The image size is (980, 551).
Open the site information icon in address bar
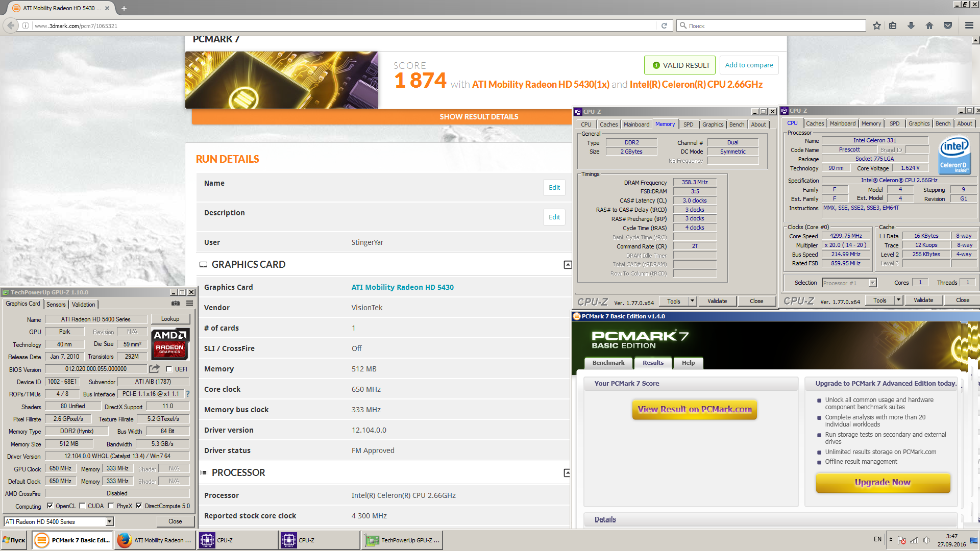26,26
